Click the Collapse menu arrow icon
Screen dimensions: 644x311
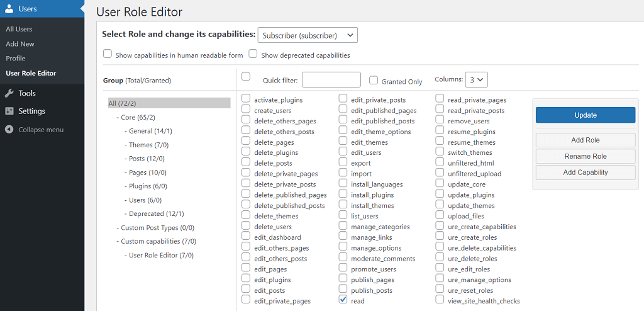pos(9,130)
